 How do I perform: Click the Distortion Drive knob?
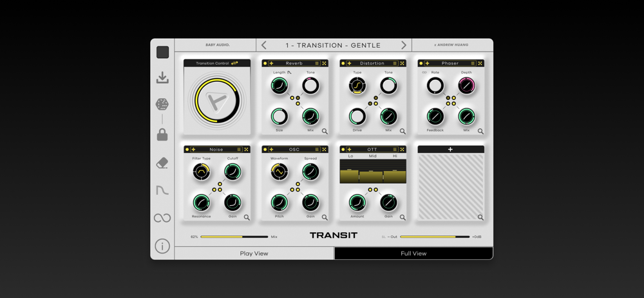click(x=357, y=117)
